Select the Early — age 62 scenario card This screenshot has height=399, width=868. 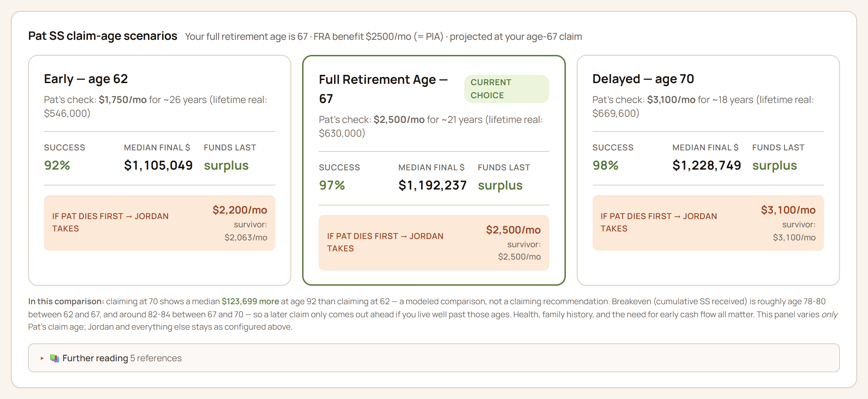(160, 170)
